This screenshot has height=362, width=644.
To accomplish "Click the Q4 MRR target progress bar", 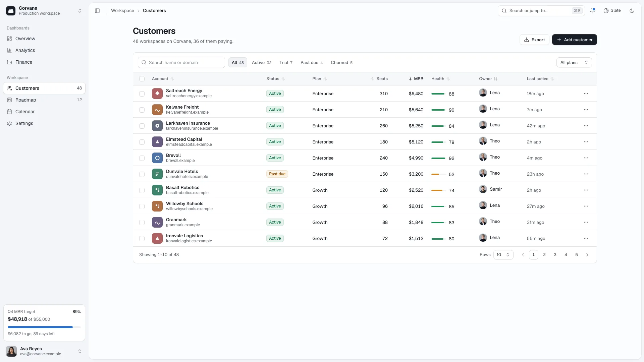I will coord(44,327).
